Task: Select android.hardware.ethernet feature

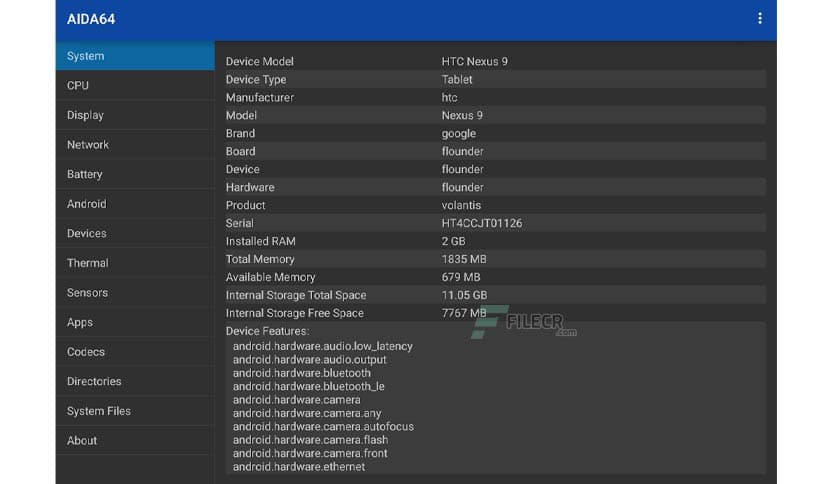Action: [299, 466]
